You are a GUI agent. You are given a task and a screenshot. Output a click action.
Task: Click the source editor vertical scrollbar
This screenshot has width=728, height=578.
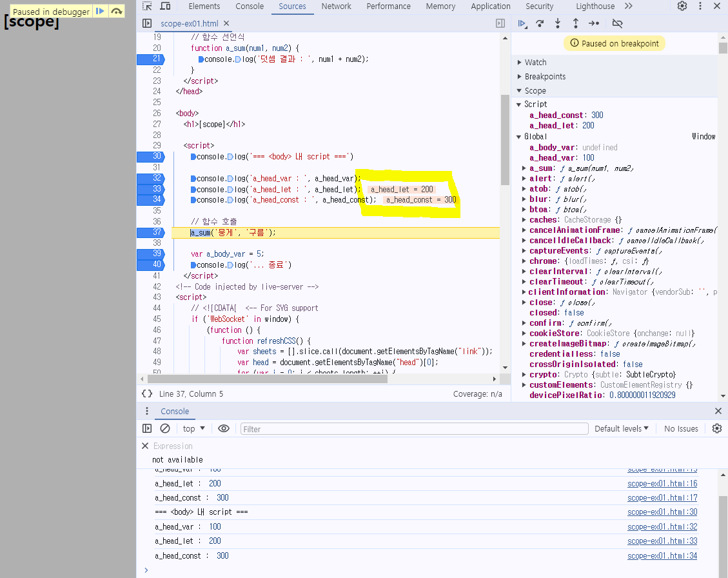[505, 140]
